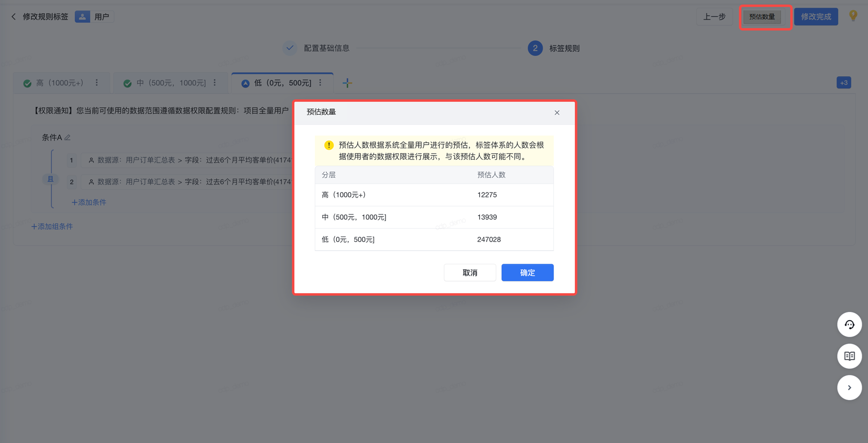Select condition row 1 data source field
This screenshot has width=868, height=443.
pos(187,160)
